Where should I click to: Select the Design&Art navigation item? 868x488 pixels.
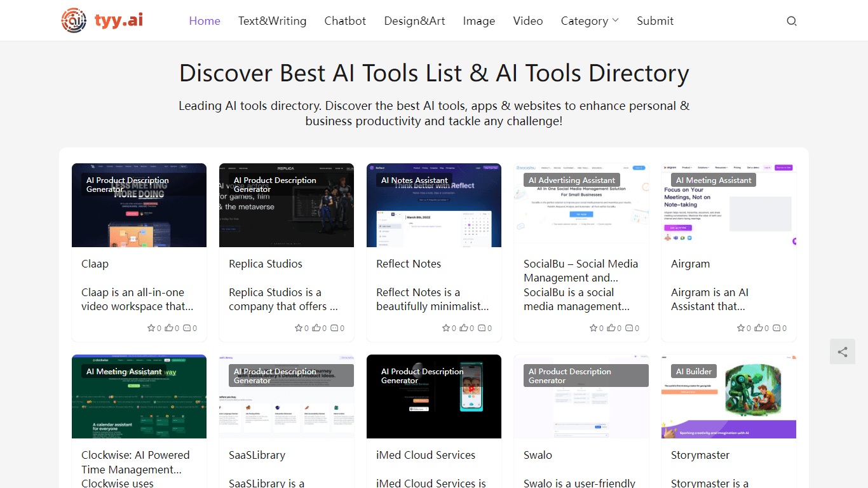click(x=414, y=21)
